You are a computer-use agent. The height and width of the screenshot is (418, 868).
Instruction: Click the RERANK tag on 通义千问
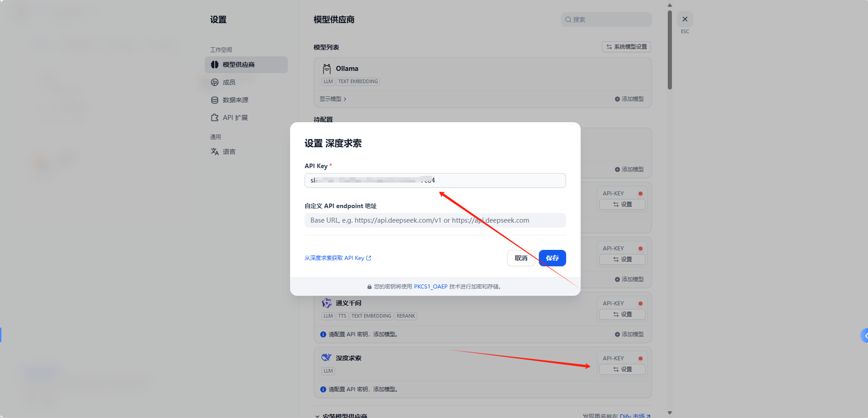pyautogui.click(x=406, y=316)
